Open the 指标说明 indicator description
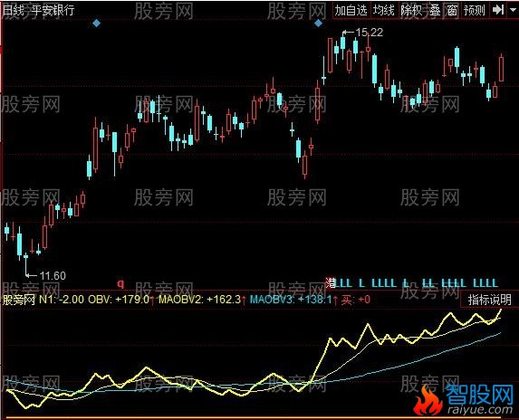Viewport: 519px width, 420px height. 489,300
